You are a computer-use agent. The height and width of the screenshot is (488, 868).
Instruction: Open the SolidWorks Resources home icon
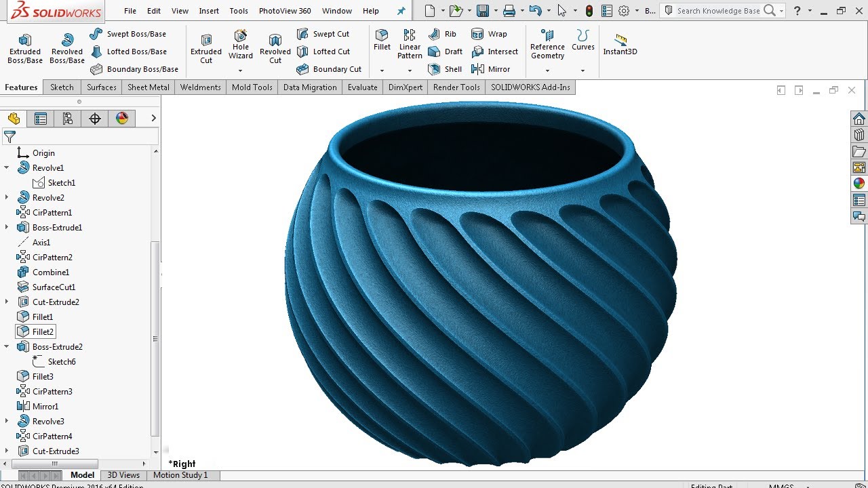coord(859,119)
